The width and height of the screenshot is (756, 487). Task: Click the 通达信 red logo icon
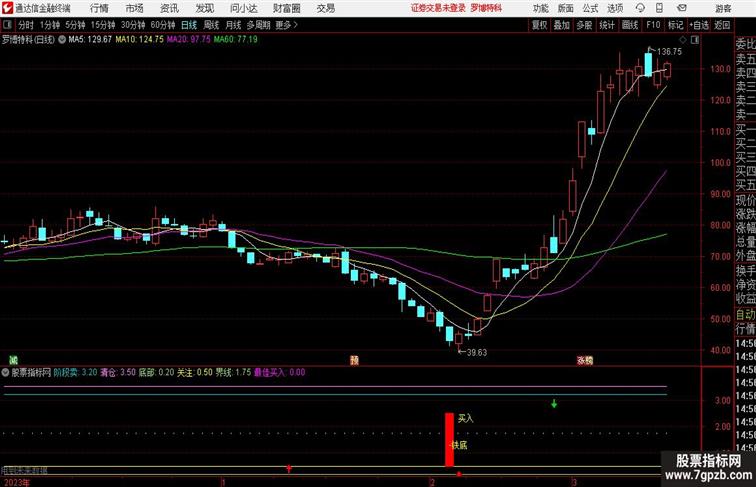click(x=7, y=8)
